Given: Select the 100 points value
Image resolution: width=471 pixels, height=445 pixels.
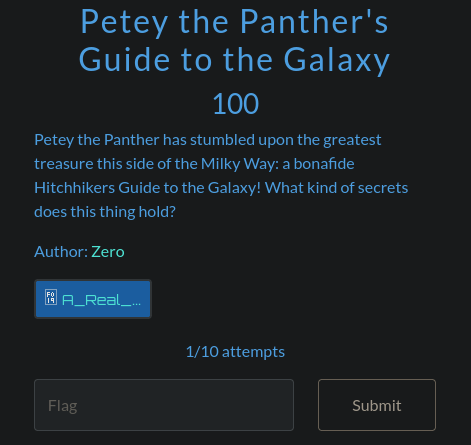Looking at the screenshot, I should (236, 104).
